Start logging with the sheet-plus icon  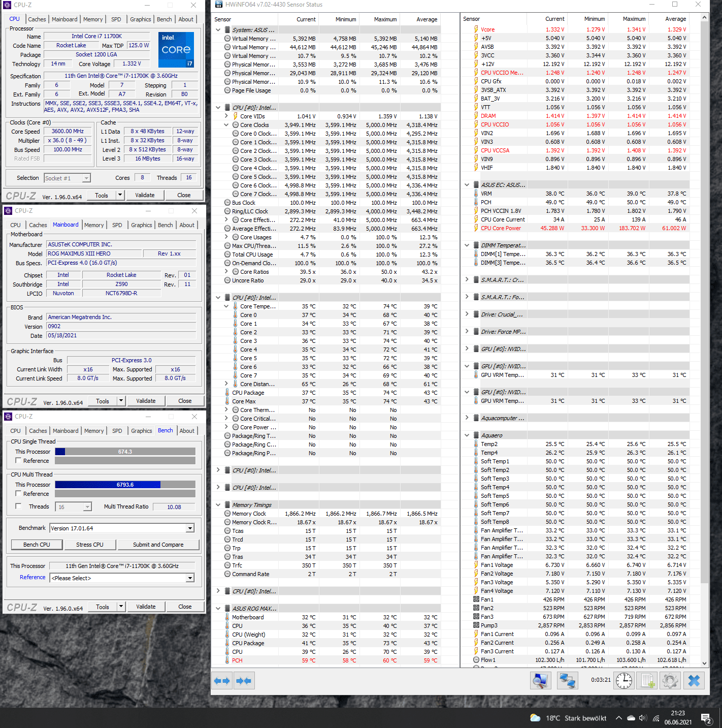pyautogui.click(x=647, y=680)
